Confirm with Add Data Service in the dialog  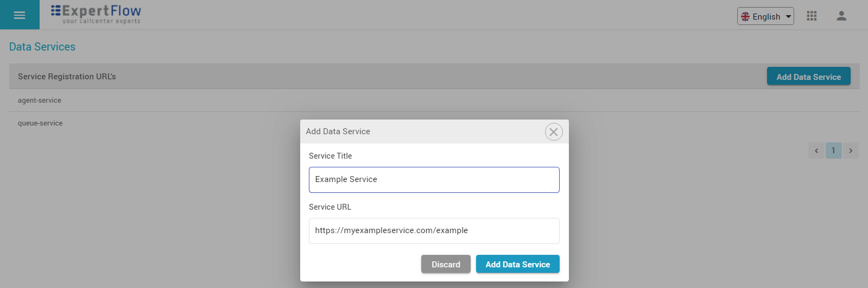(x=517, y=264)
